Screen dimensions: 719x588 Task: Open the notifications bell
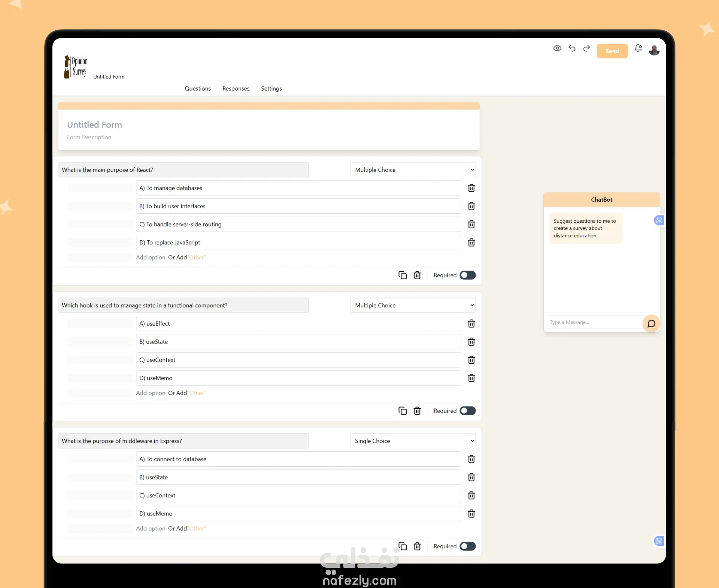(638, 48)
